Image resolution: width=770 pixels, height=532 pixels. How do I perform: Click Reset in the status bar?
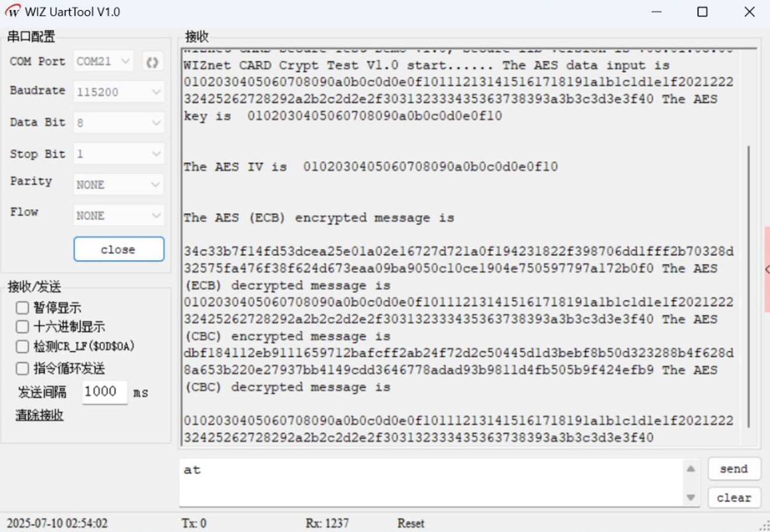click(410, 523)
